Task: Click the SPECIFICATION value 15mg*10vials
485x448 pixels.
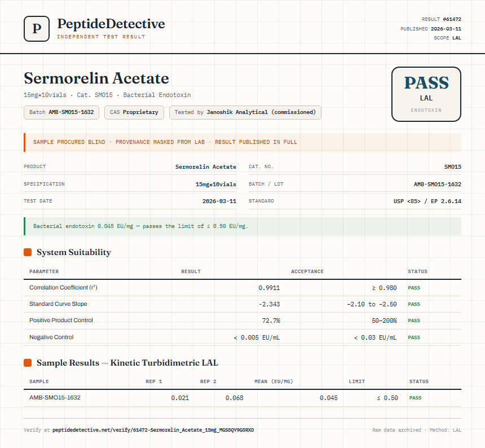Action: pyautogui.click(x=216, y=184)
